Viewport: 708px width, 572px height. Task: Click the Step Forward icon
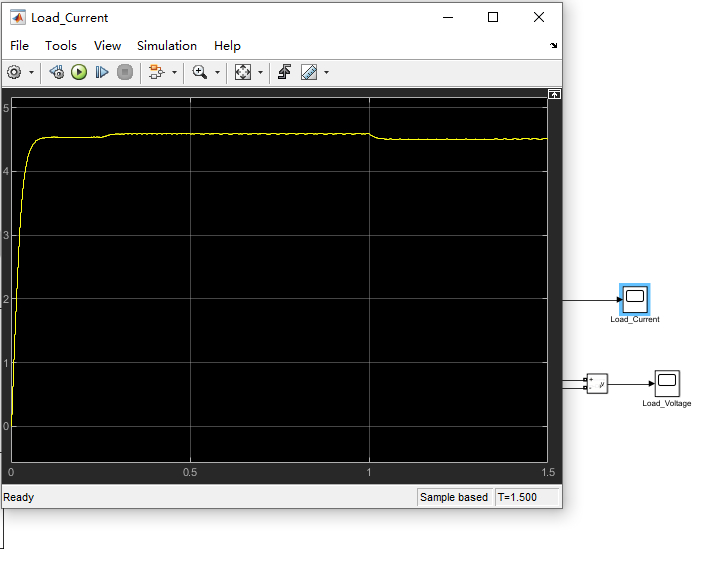point(102,72)
